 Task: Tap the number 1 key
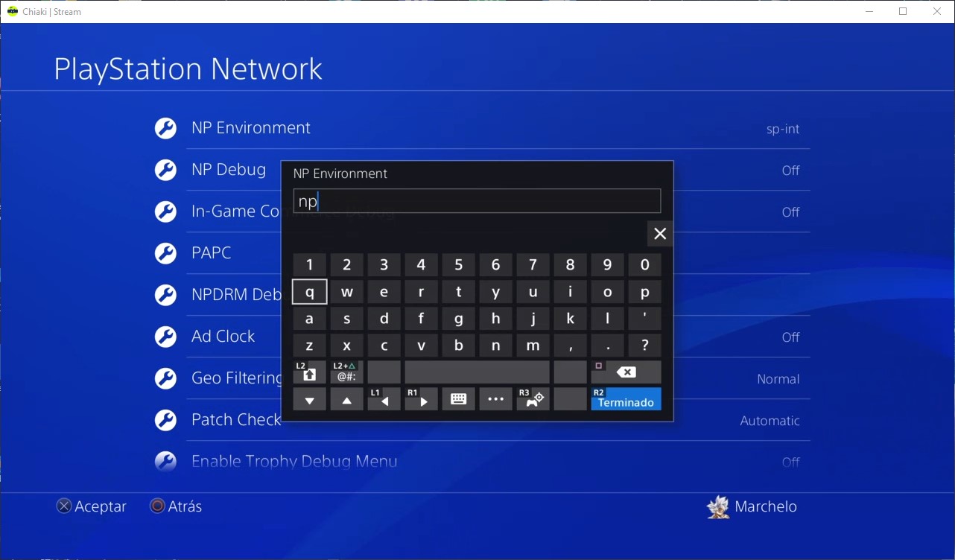pos(310,265)
